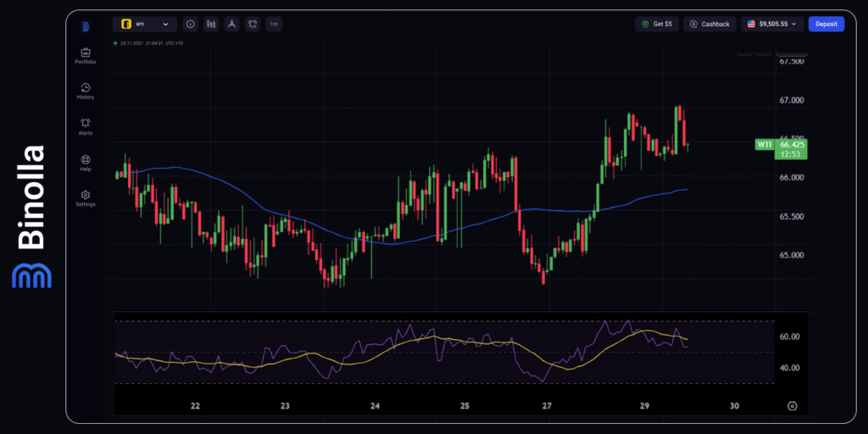Click the Get $5 bonus button
Screen dimensions: 868x434
tap(657, 25)
